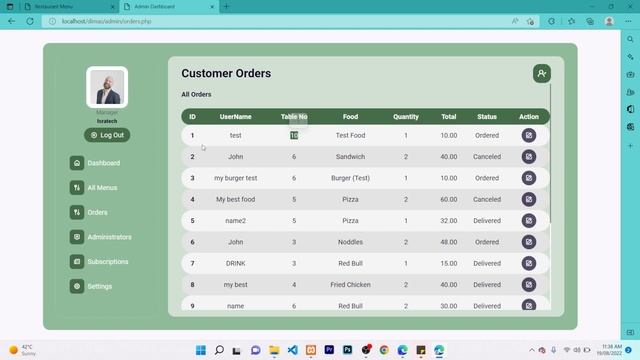
Task: Add page to favorites star icon
Action: click(530, 21)
